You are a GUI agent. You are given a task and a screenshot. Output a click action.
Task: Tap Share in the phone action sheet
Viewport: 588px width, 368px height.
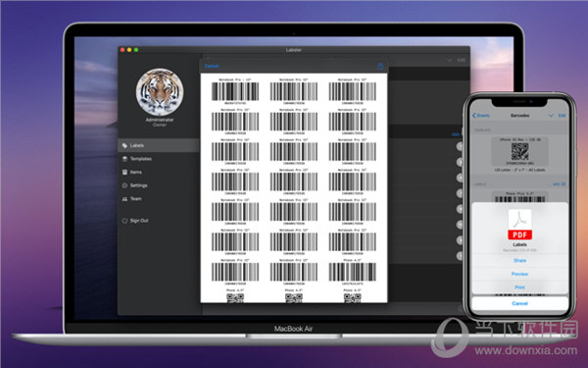(519, 261)
